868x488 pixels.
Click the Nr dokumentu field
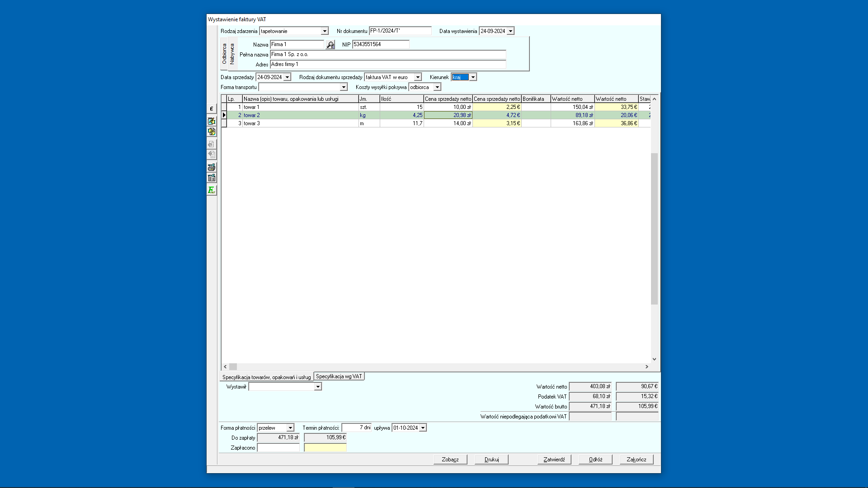pos(400,31)
